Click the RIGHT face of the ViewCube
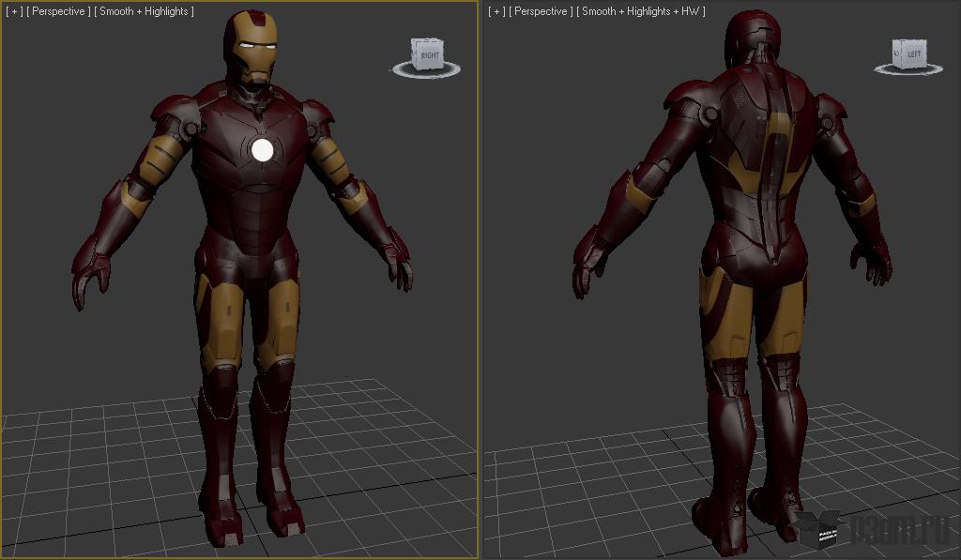This screenshot has width=961, height=560. (430, 55)
